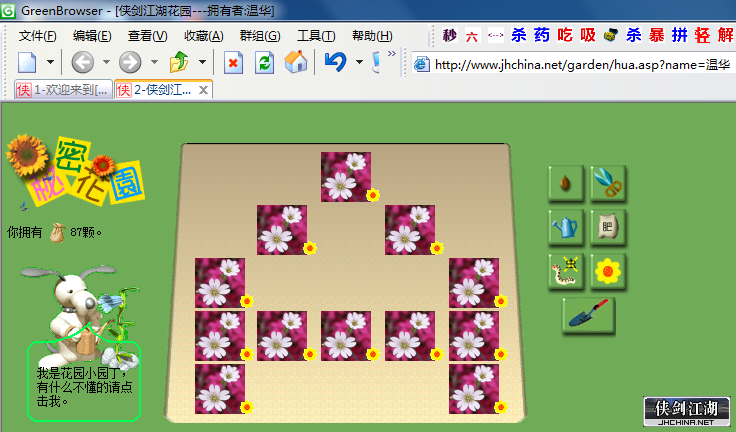Click the 侠剑江湖 JHCHINA.NET logo

pos(686,411)
